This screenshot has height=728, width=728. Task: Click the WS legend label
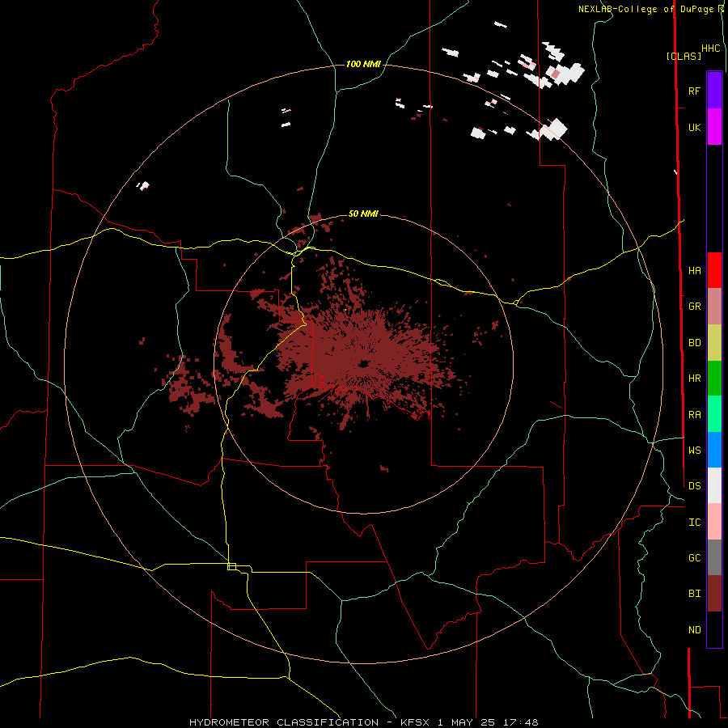coord(694,451)
